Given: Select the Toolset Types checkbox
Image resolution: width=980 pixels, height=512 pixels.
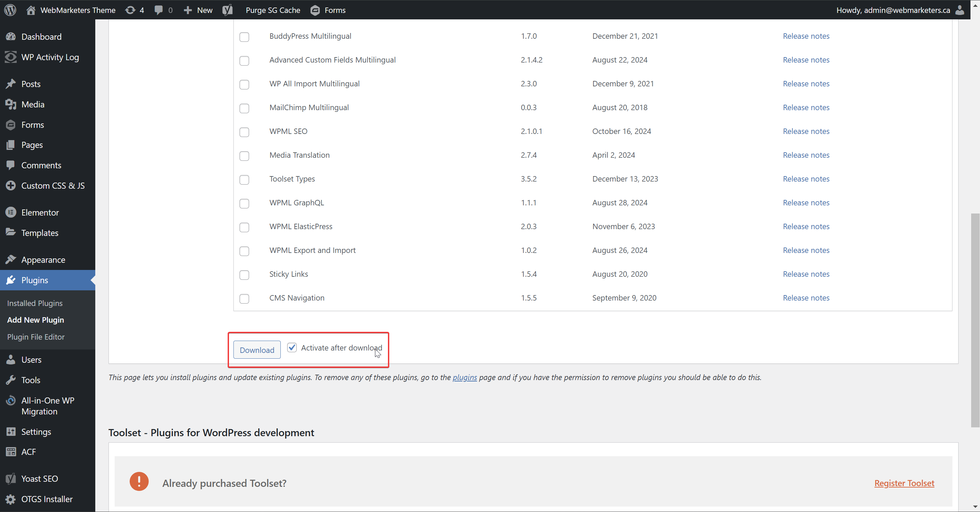Looking at the screenshot, I should 244,180.
